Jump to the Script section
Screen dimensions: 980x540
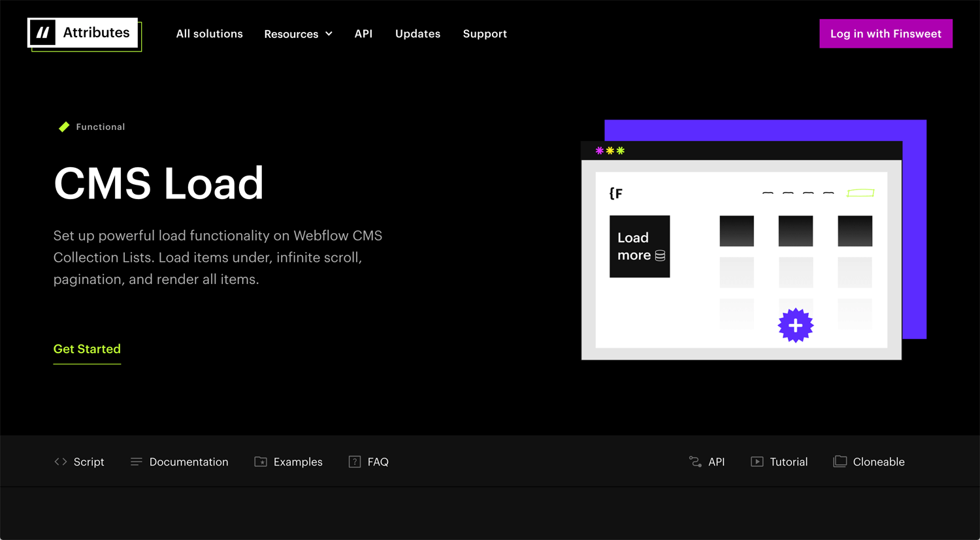click(x=79, y=462)
